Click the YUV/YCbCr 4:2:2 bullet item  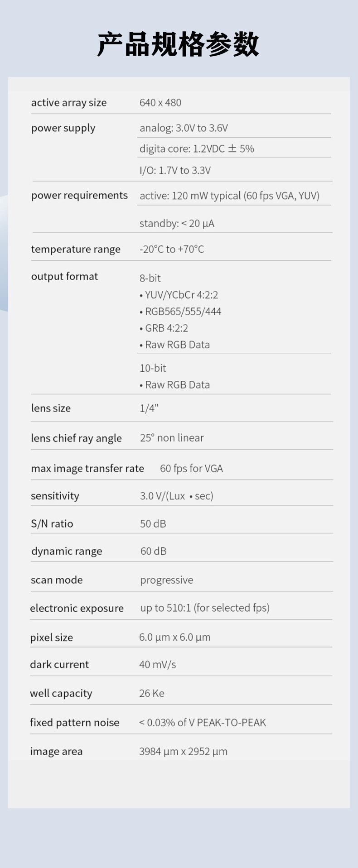(x=179, y=295)
